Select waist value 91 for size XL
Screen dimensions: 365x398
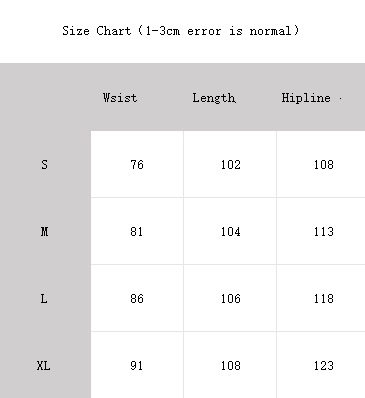137,366
